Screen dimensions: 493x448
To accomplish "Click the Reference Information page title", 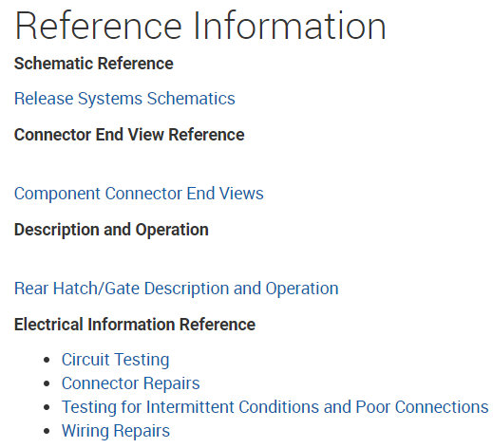I will pyautogui.click(x=200, y=26).
